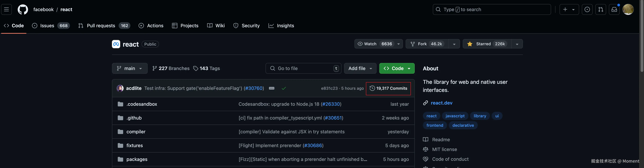644x168 pixels.
Task: Open the react.dev website link
Action: tap(441, 103)
